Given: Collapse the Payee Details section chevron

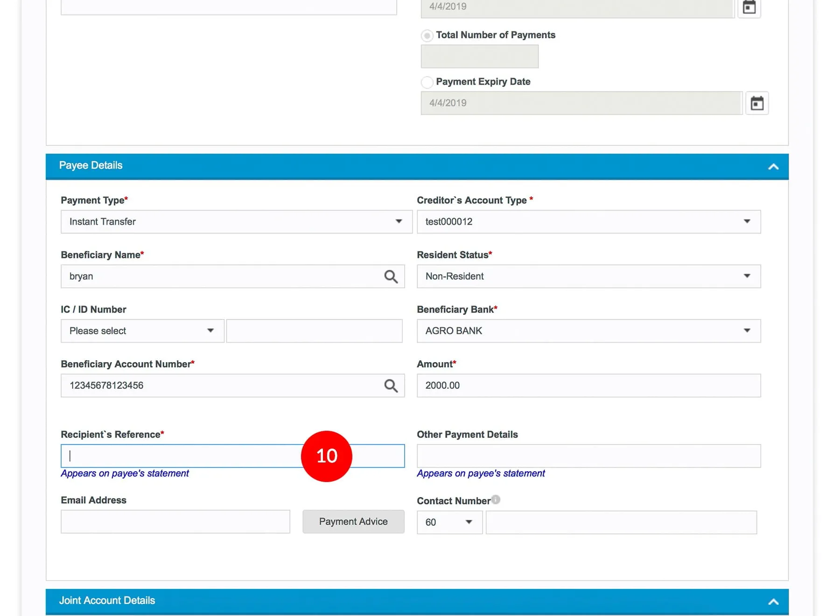Looking at the screenshot, I should tap(773, 167).
